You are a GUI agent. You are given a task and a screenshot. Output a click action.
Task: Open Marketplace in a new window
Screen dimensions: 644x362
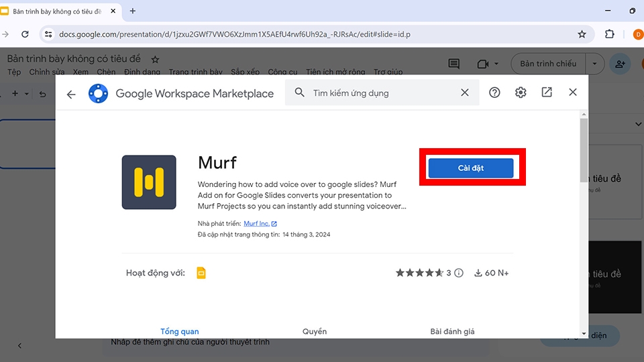coord(547,93)
